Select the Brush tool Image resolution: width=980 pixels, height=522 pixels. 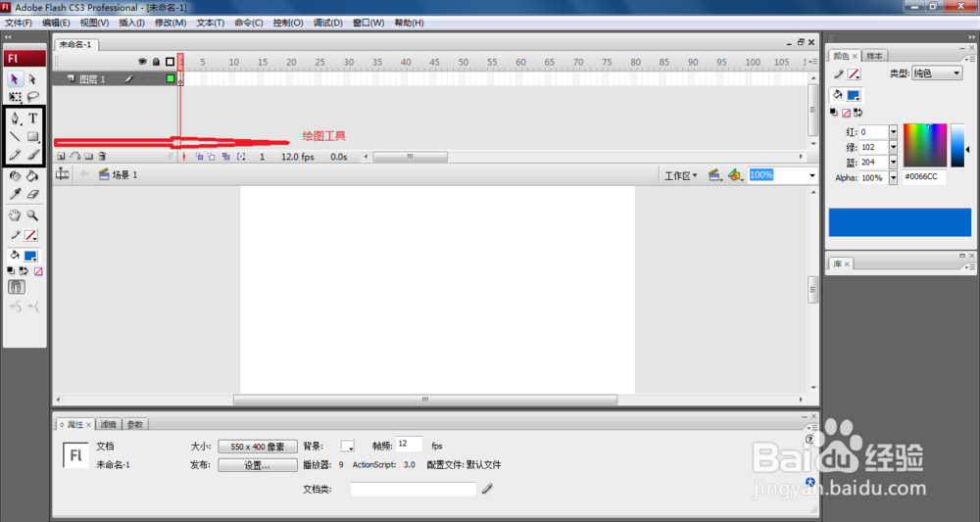pos(33,154)
